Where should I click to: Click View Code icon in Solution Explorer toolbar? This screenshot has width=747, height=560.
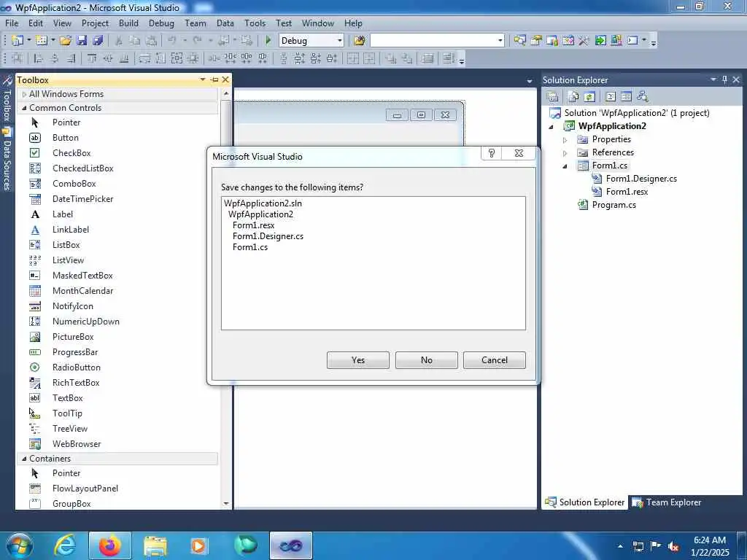tap(611, 97)
